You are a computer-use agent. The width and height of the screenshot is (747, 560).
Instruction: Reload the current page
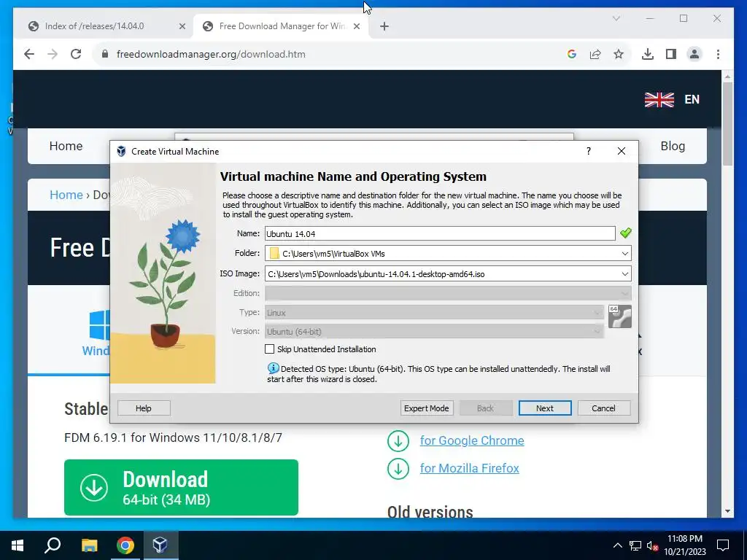tap(76, 54)
